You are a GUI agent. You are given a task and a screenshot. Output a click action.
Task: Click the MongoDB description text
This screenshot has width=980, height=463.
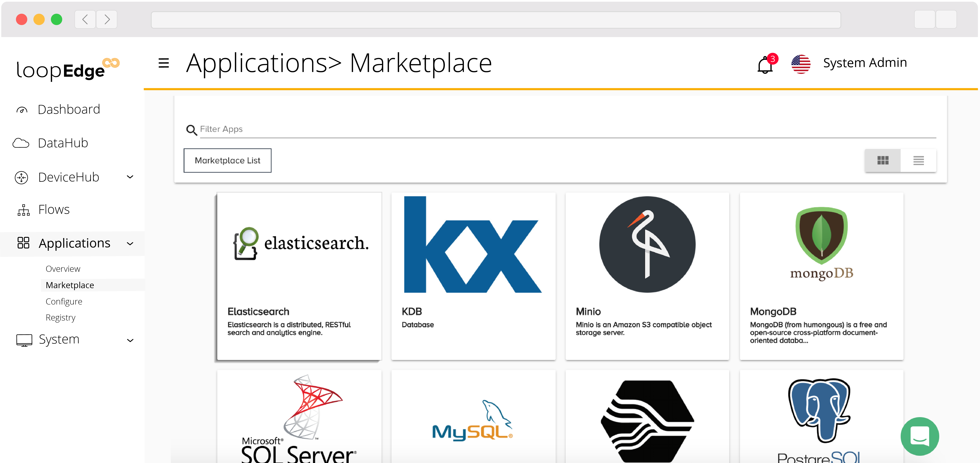[x=818, y=333]
